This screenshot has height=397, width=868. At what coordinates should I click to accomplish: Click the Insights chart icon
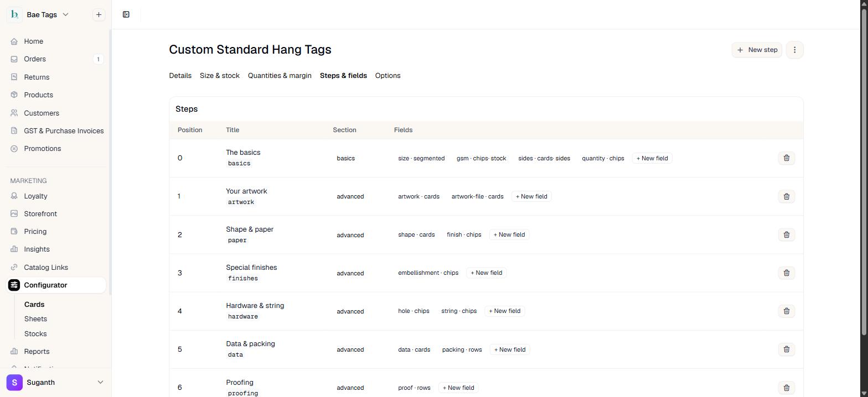point(14,249)
